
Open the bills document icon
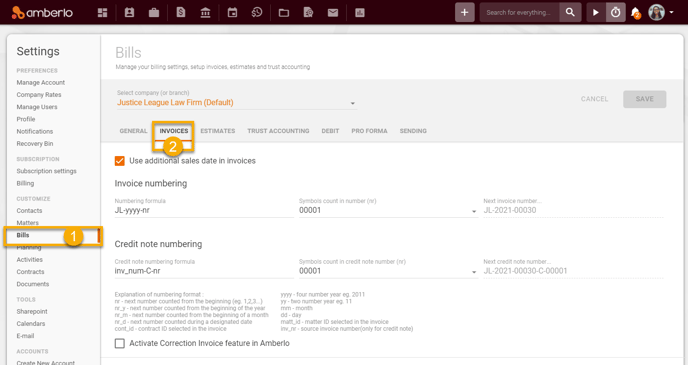181,13
